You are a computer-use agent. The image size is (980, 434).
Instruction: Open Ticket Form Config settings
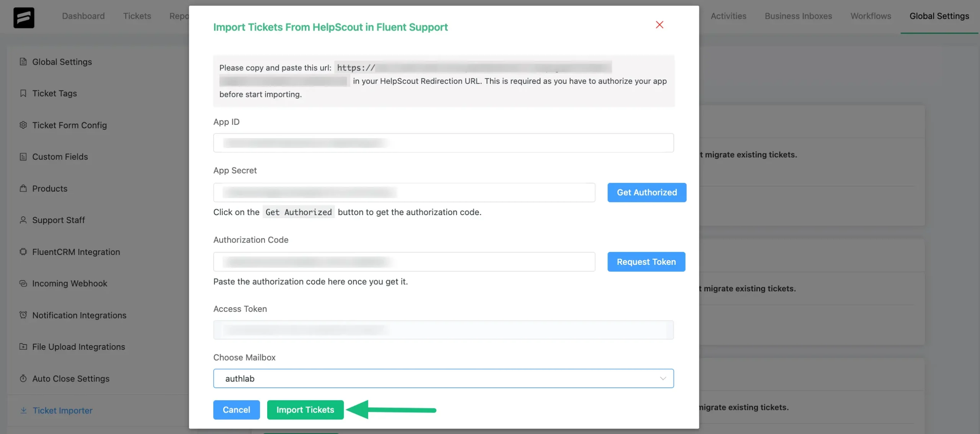coord(69,125)
